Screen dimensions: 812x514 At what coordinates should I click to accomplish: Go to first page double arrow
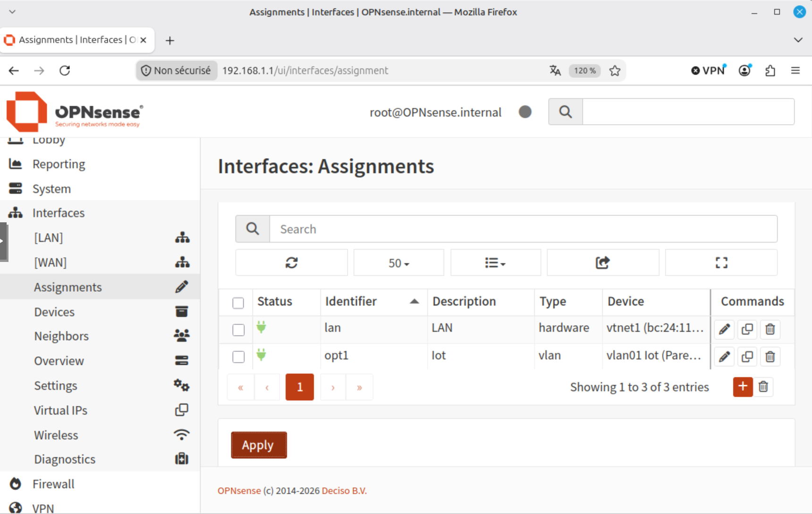click(x=240, y=387)
